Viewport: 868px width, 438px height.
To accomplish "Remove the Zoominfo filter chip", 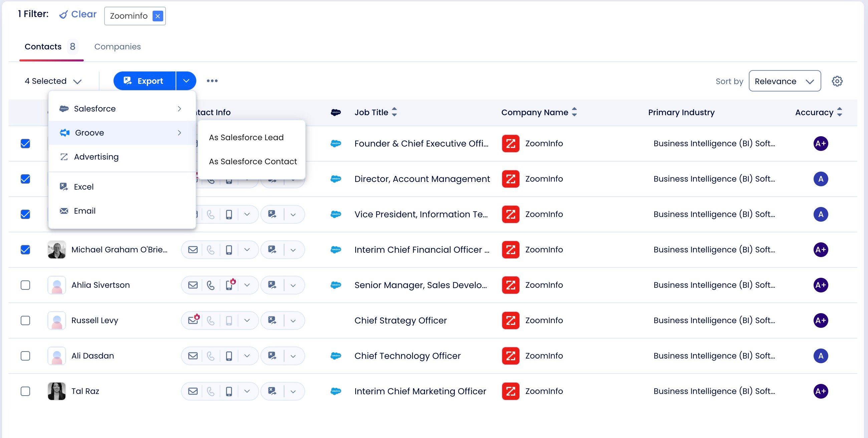I will coord(158,16).
